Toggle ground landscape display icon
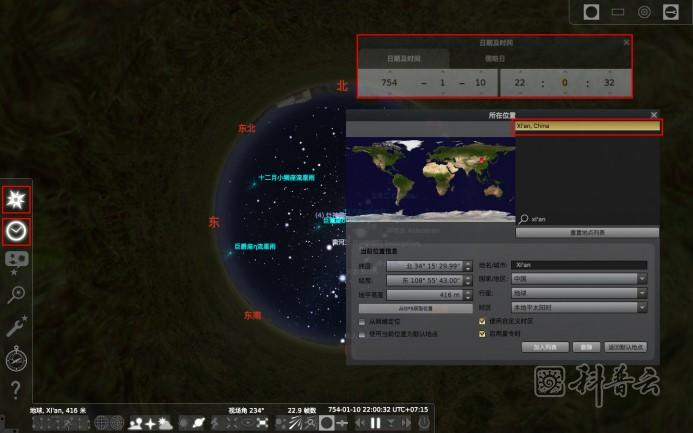Screen dimensions: 693x433 (135, 423)
